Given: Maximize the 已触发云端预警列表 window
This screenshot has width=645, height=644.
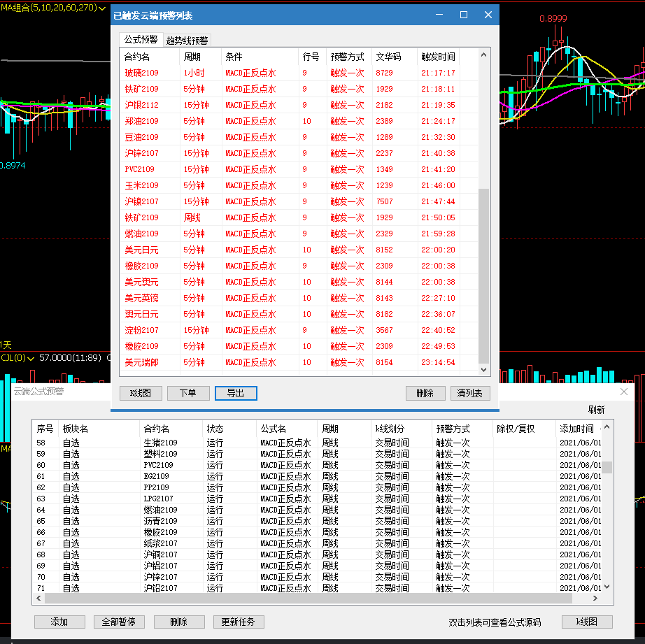Looking at the screenshot, I should 463,15.
